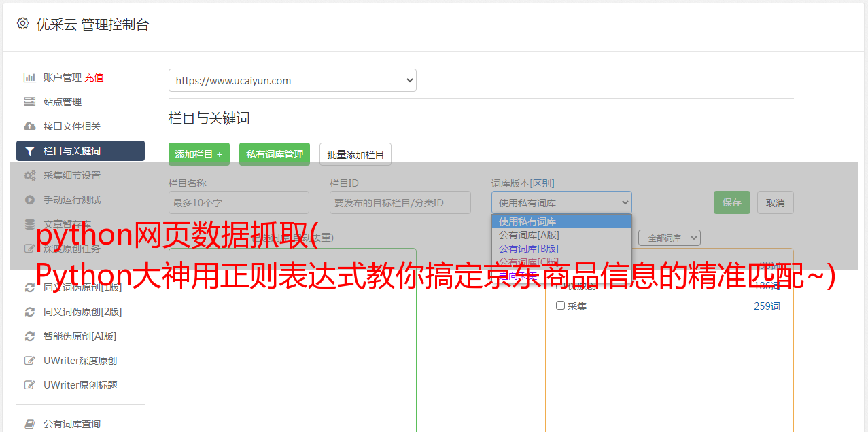Open the 全部词库 filter dropdown
Screen dimensions: 868x432
pos(670,238)
